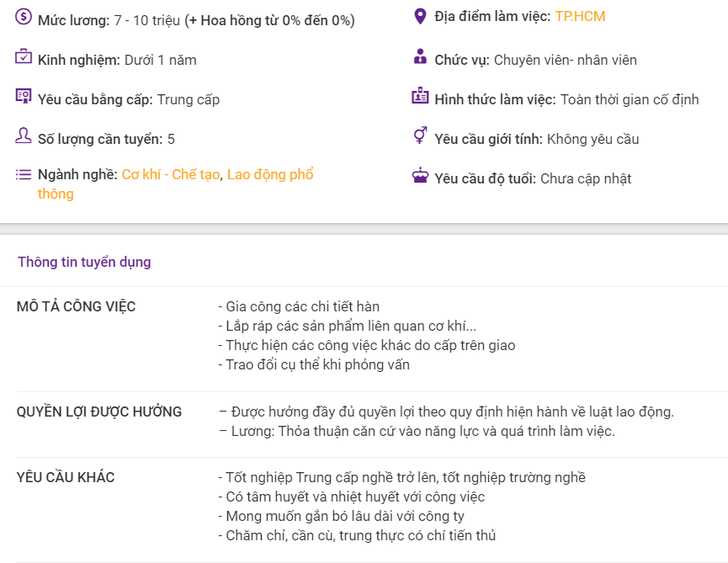Click the MÔ TẢ CÔNG VIỆC heading
Viewport: 728px width, 563px height.
click(x=76, y=306)
